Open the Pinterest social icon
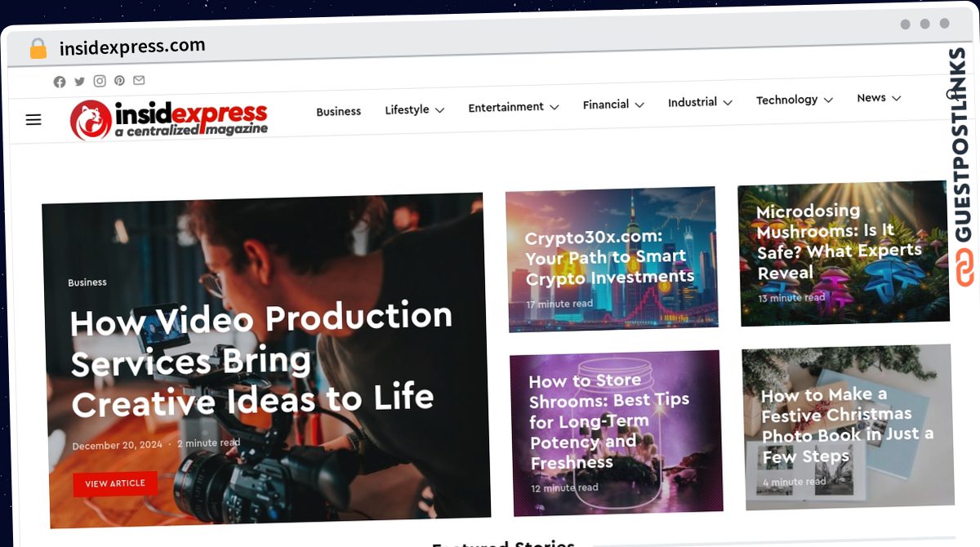 click(119, 81)
